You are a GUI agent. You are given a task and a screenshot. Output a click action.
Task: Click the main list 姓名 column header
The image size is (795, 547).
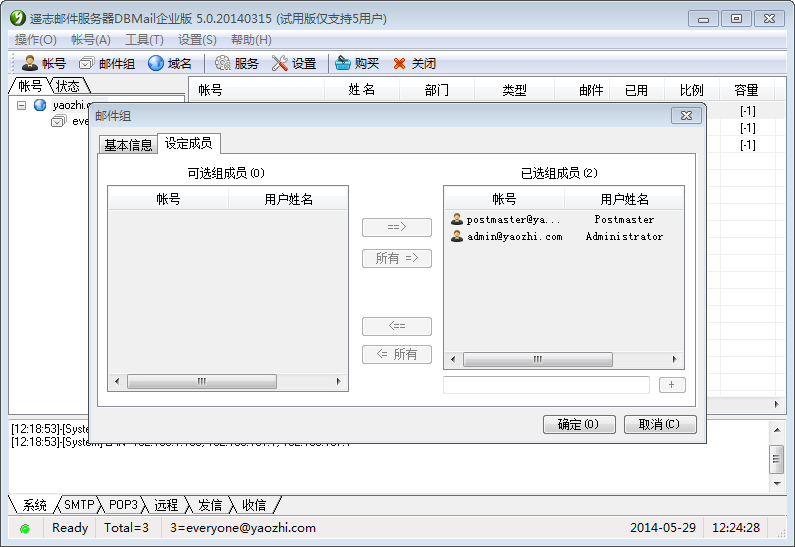pos(362,90)
